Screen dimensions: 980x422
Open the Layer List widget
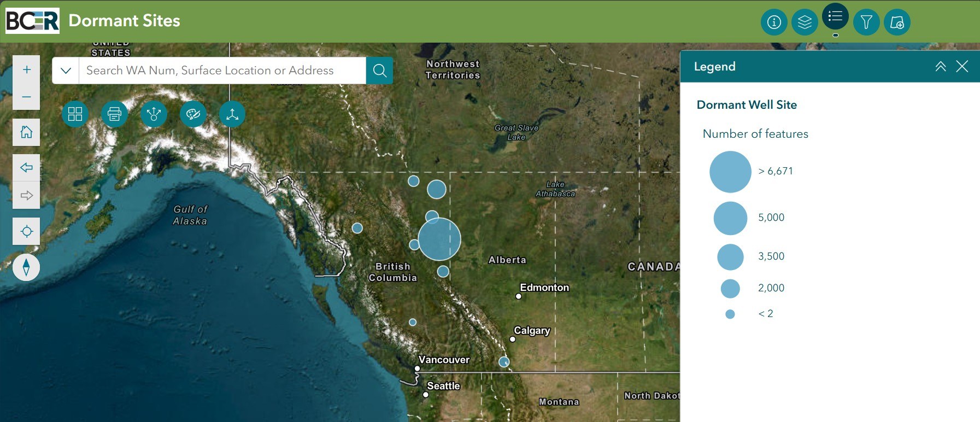pyautogui.click(x=805, y=22)
